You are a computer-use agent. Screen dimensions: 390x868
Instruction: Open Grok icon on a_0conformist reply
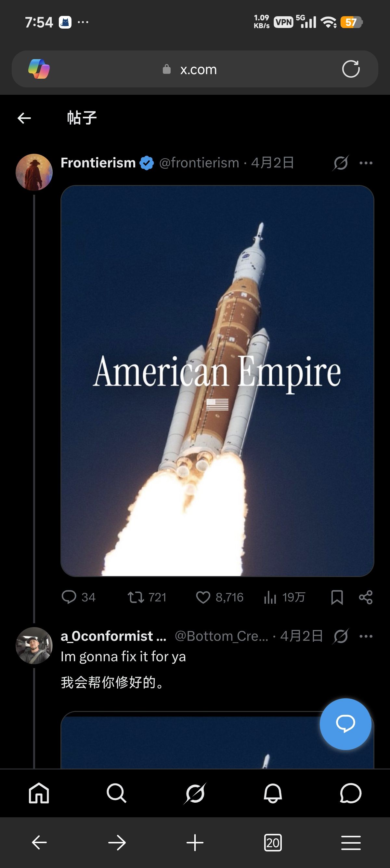[x=341, y=636]
